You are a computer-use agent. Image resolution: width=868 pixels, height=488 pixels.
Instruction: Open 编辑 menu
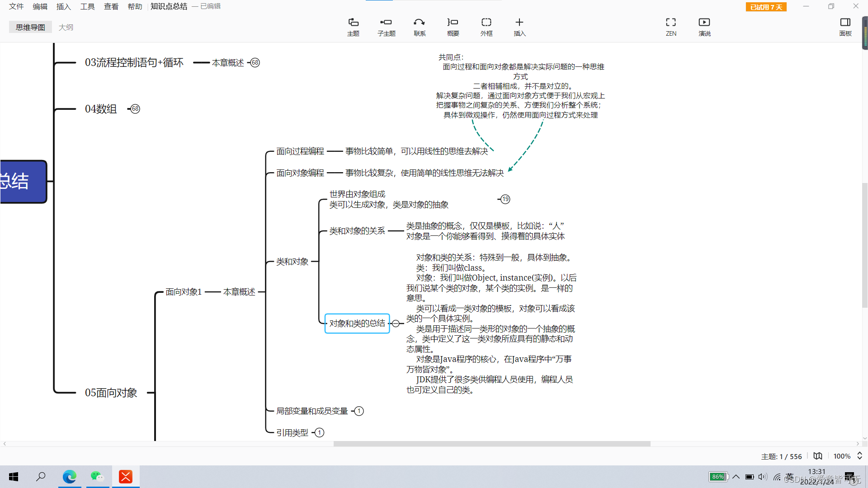point(40,6)
